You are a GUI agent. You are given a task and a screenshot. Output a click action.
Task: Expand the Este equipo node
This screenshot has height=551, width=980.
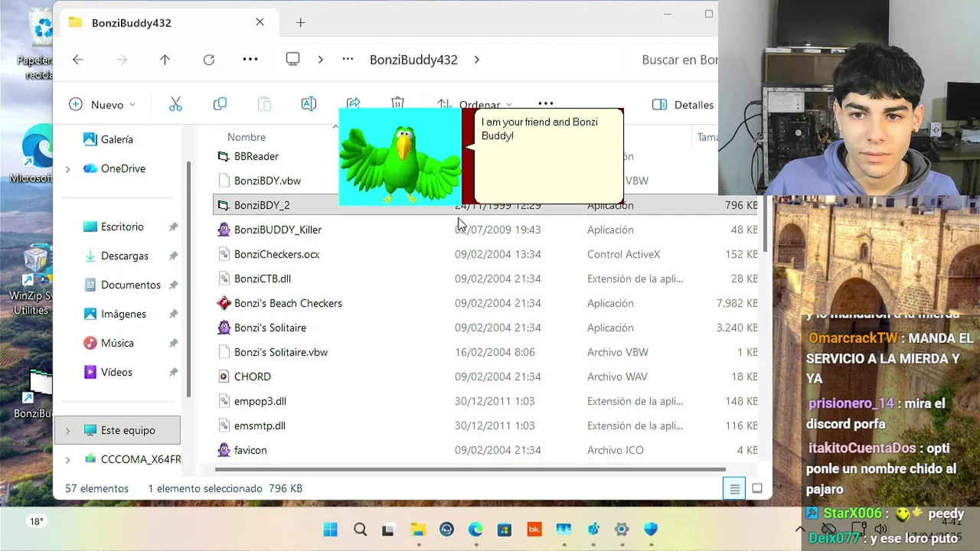click(67, 431)
